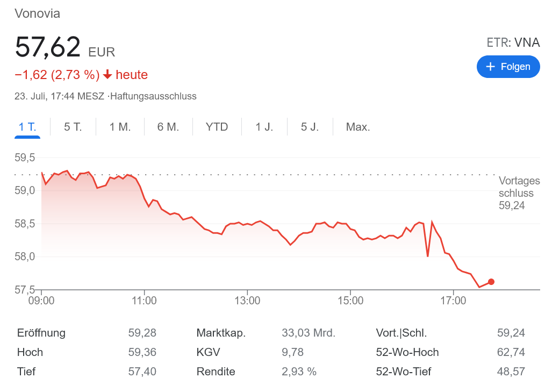This screenshot has width=545, height=392.
Task: Click the Vonovia company title
Action: click(37, 13)
